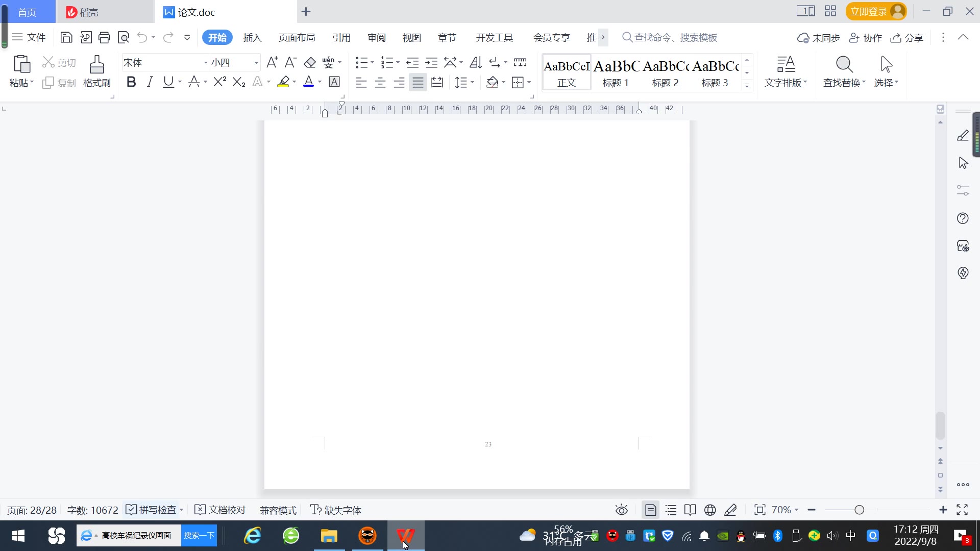This screenshot has height=551, width=980.
Task: Toggle bold formatting
Action: point(131,82)
